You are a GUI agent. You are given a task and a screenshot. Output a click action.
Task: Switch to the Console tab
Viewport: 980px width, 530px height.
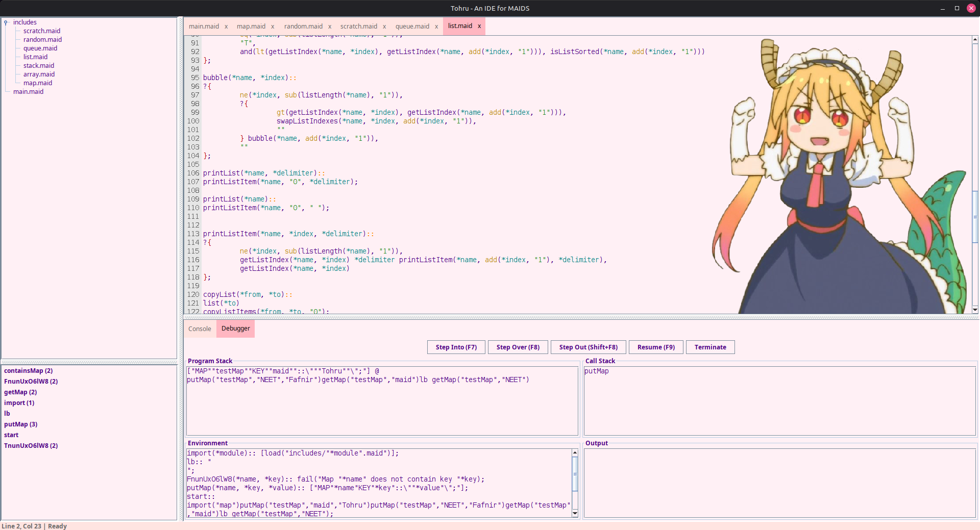click(200, 329)
